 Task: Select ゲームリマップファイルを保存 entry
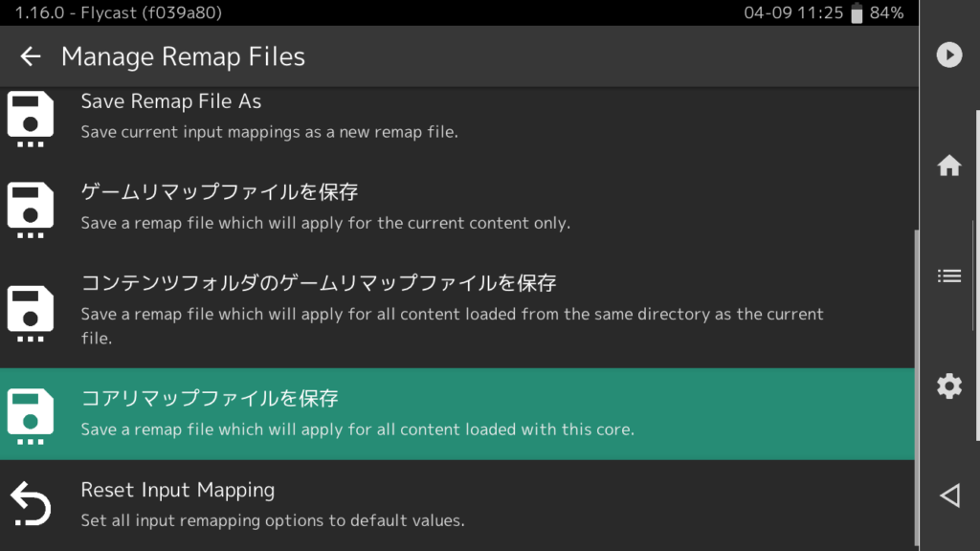457,208
